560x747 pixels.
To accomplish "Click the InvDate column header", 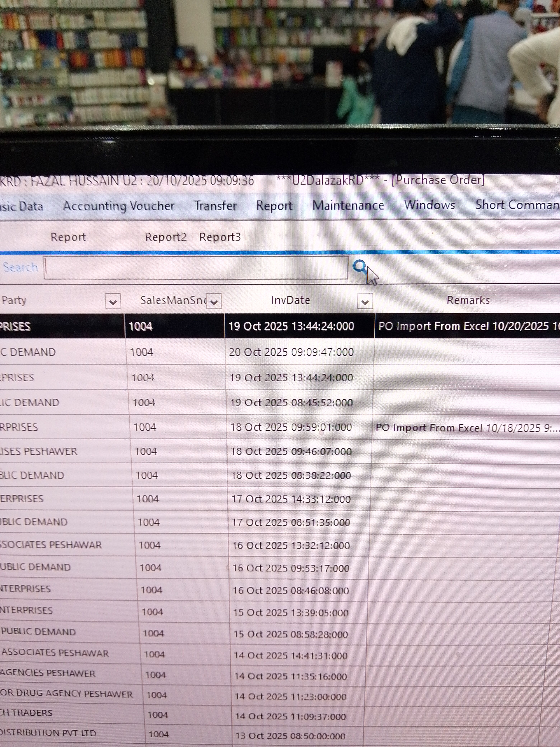I will click(x=290, y=300).
